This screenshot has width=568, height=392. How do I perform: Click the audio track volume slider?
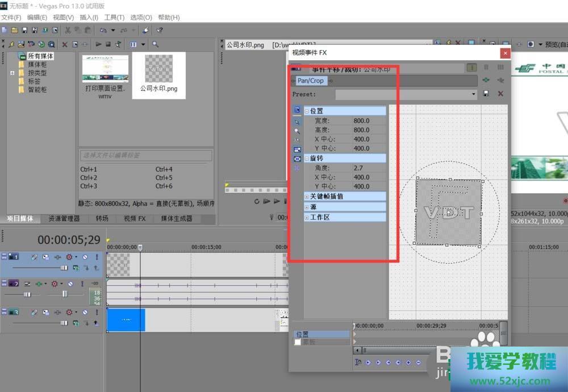click(27, 294)
